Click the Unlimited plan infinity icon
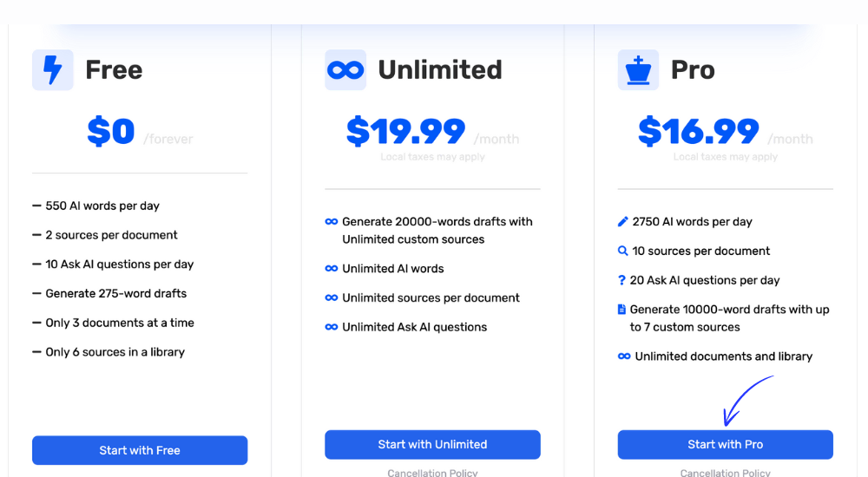 [x=345, y=69]
